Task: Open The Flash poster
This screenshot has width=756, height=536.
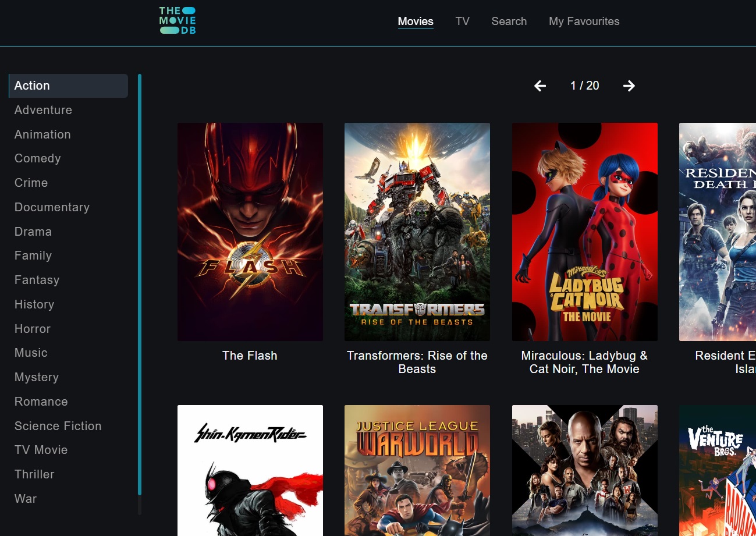Action: click(250, 232)
